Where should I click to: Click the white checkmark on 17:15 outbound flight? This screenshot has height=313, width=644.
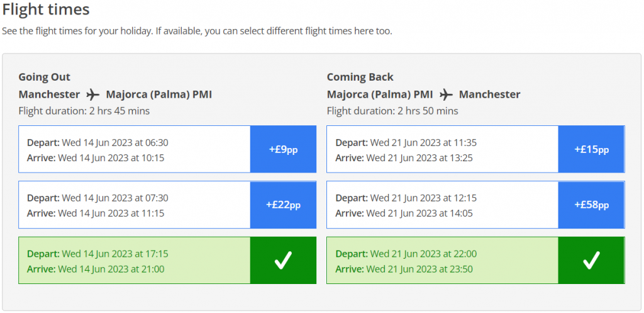pyautogui.click(x=283, y=260)
